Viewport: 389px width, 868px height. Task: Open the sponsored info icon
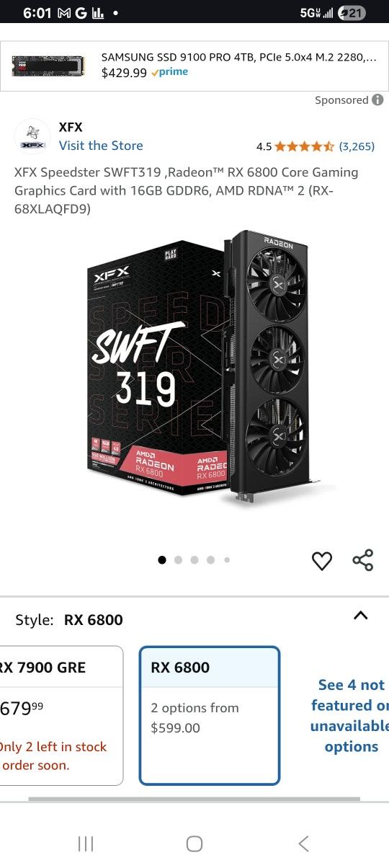[377, 100]
